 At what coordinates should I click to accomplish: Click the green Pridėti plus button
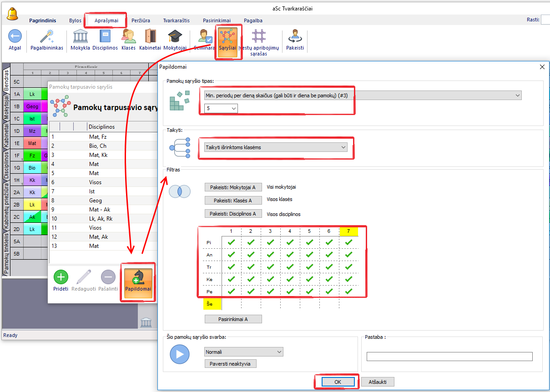61,277
